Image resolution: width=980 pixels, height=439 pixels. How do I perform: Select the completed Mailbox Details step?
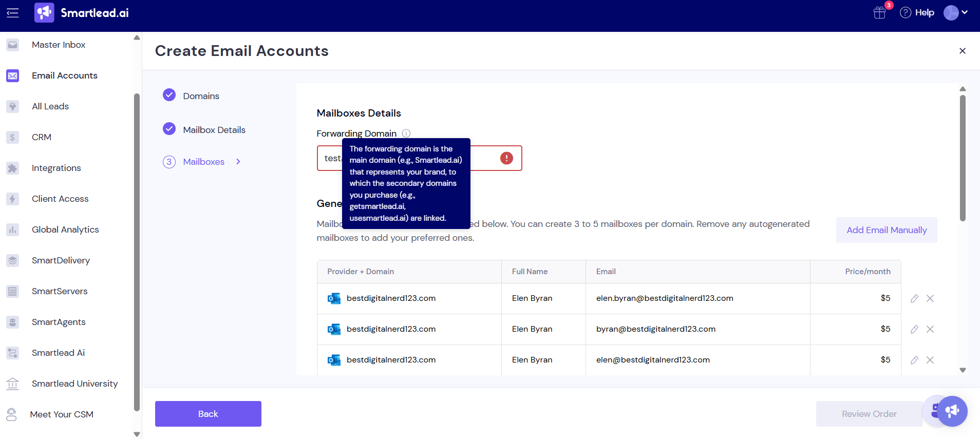(214, 130)
